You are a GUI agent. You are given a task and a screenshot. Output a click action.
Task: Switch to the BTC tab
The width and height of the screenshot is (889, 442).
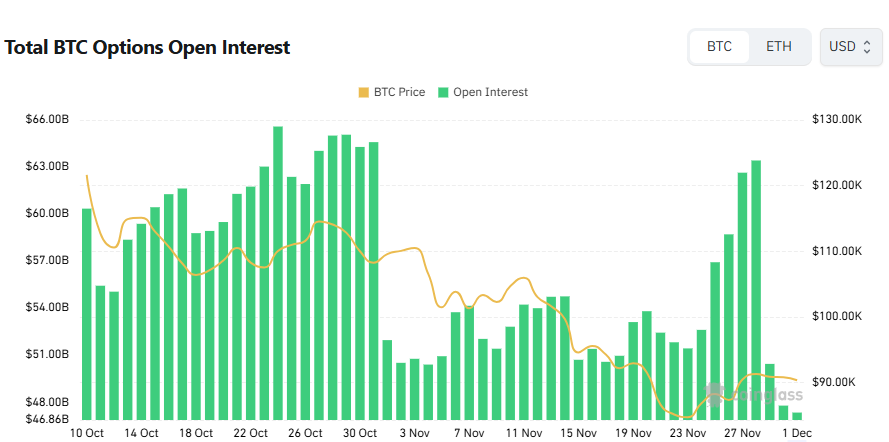point(719,47)
